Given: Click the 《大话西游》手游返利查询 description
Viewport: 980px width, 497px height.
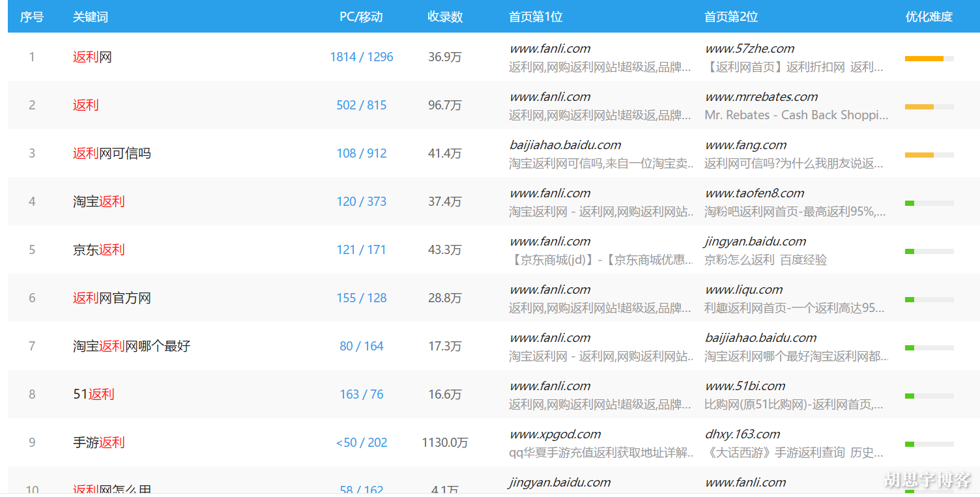Looking at the screenshot, I should click(x=794, y=453).
